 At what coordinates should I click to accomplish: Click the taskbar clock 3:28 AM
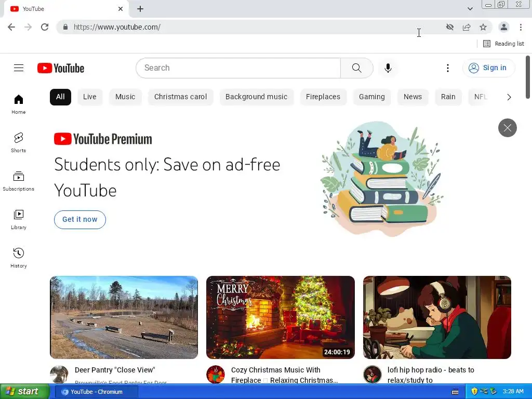(513, 392)
